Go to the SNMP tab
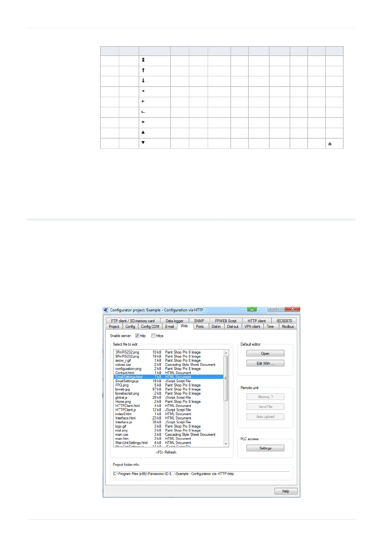392x554 pixels. (199, 321)
